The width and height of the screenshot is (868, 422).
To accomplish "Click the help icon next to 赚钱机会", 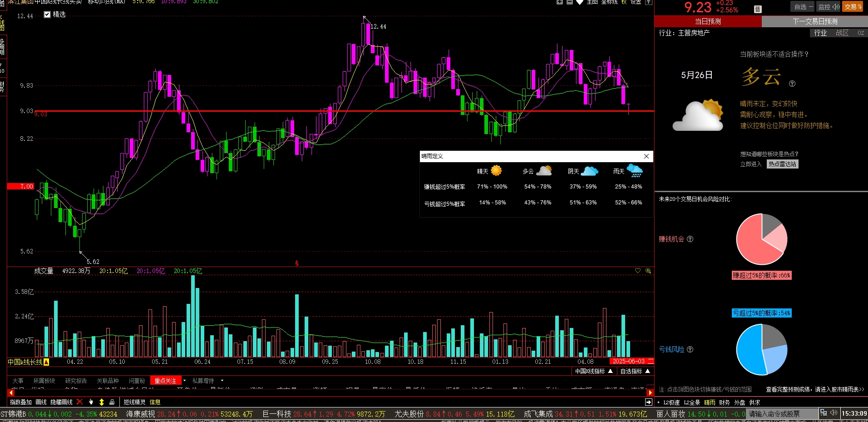I will [690, 239].
